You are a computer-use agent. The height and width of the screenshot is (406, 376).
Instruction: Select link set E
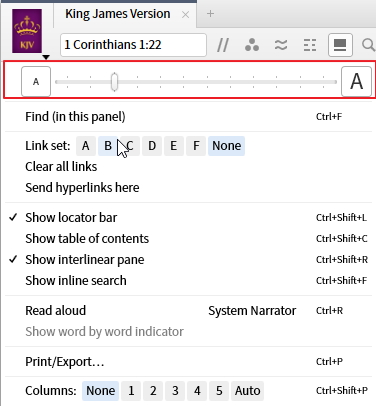pos(174,146)
